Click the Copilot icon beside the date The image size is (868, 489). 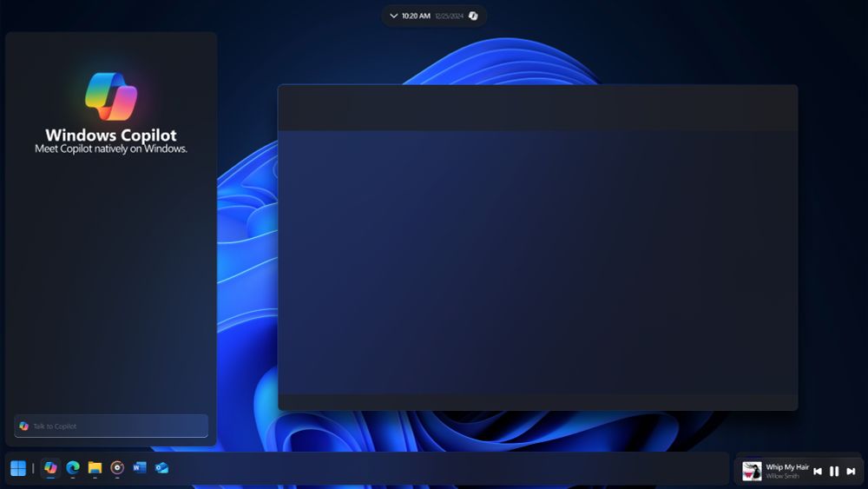(473, 16)
